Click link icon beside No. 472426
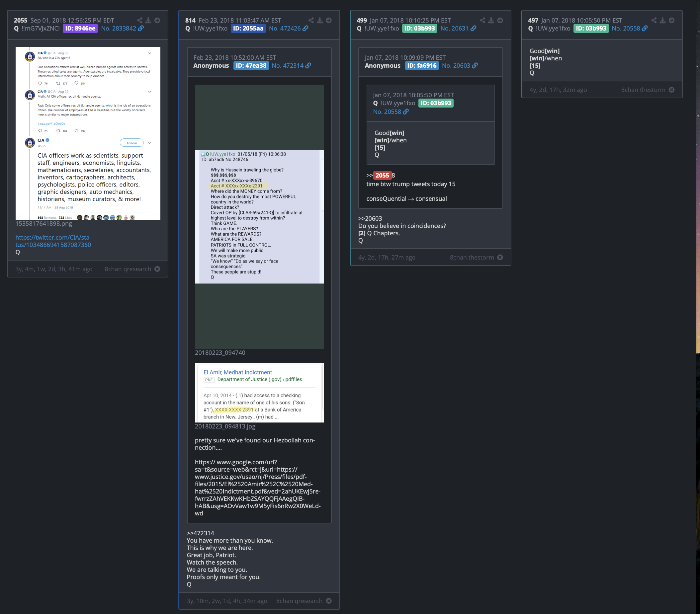 306,29
